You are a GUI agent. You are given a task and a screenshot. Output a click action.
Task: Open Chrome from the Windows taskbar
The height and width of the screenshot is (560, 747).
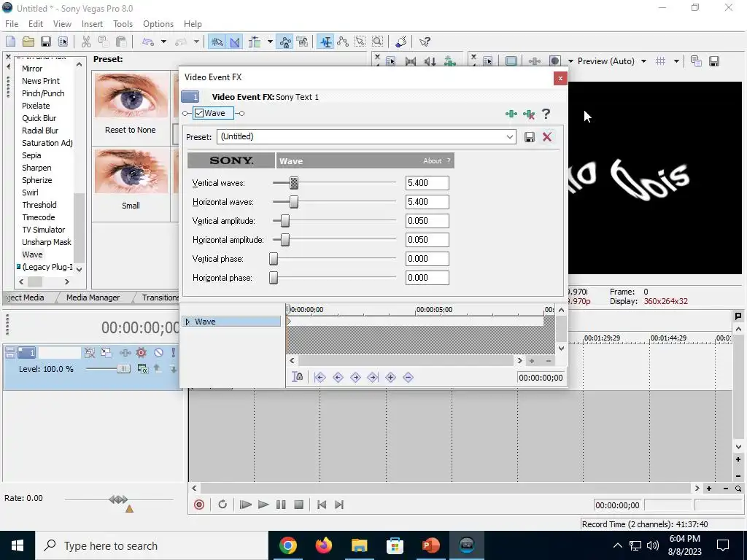pos(287,545)
